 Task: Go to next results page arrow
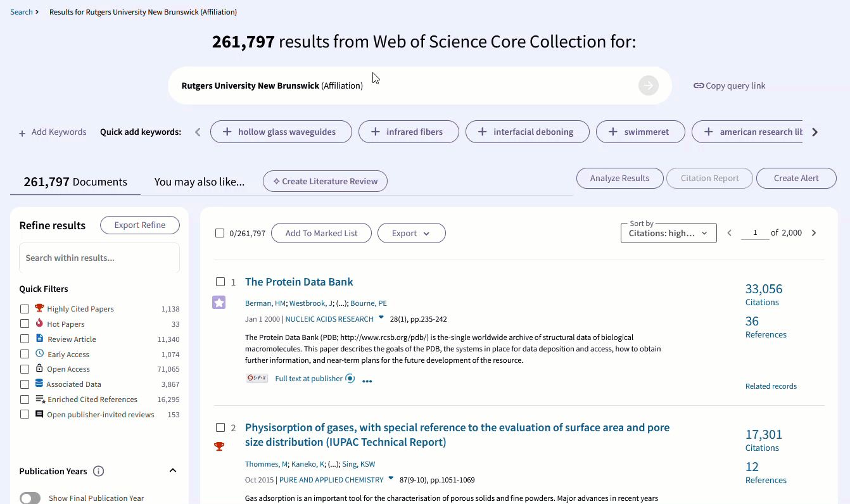814,233
